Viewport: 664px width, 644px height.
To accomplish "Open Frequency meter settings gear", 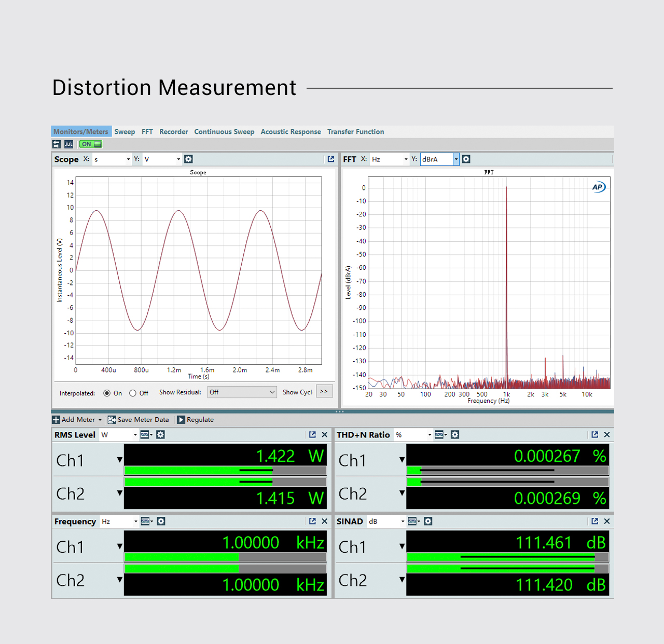I will pyautogui.click(x=161, y=521).
